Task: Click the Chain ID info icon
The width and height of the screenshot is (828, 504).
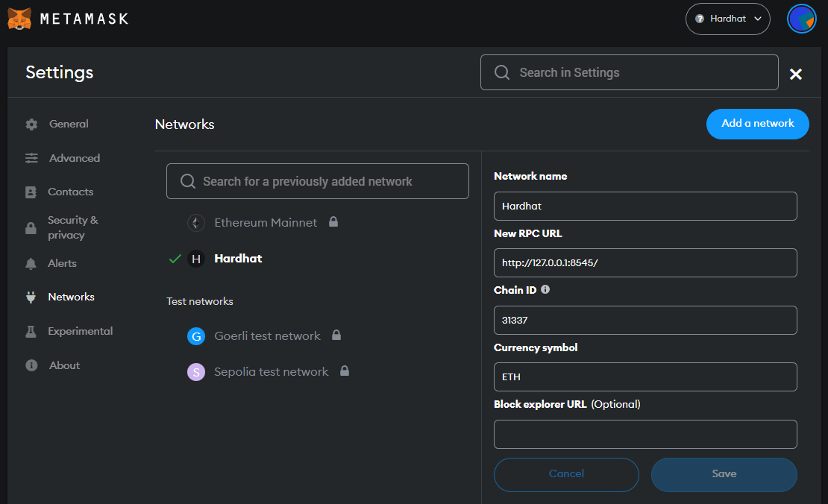Action: tap(545, 289)
